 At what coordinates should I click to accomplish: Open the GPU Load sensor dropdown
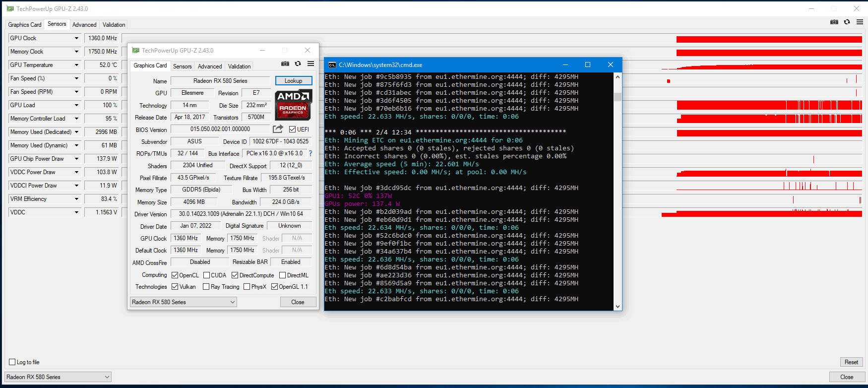76,105
